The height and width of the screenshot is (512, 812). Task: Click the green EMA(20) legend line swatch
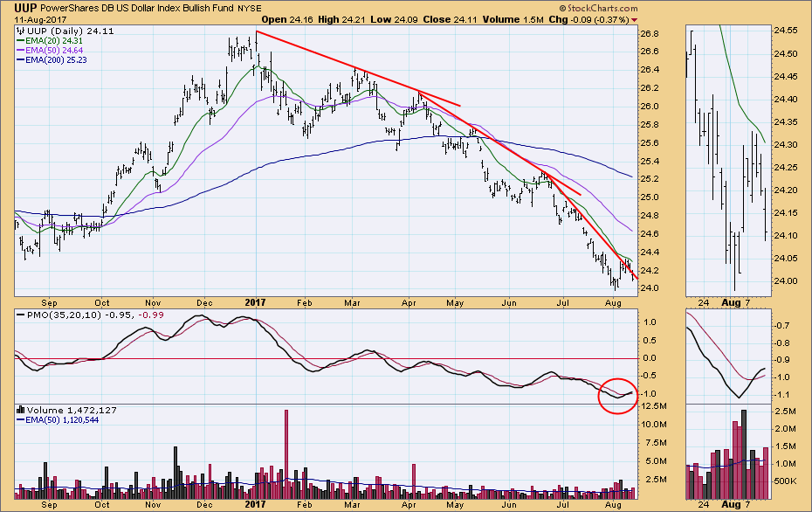pos(20,41)
